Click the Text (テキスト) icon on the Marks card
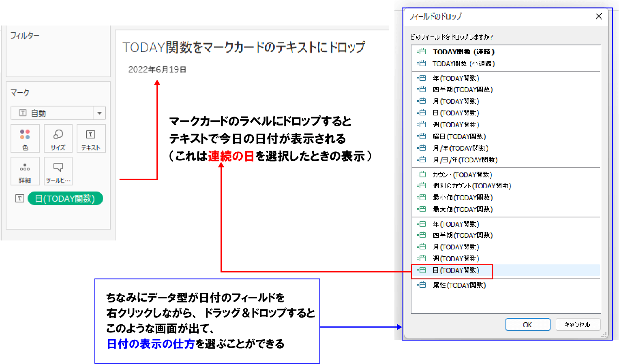619x364 pixels. pyautogui.click(x=91, y=138)
